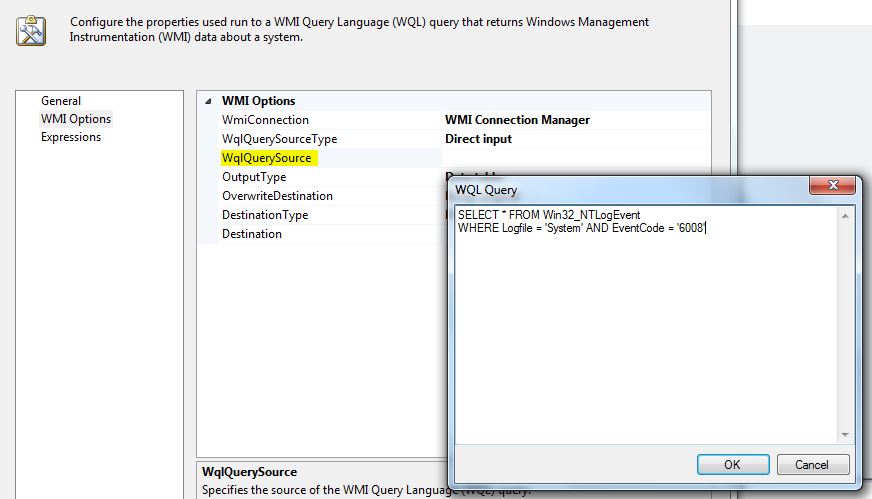Click the empty WqlQuerySource value field

[x=576, y=158]
